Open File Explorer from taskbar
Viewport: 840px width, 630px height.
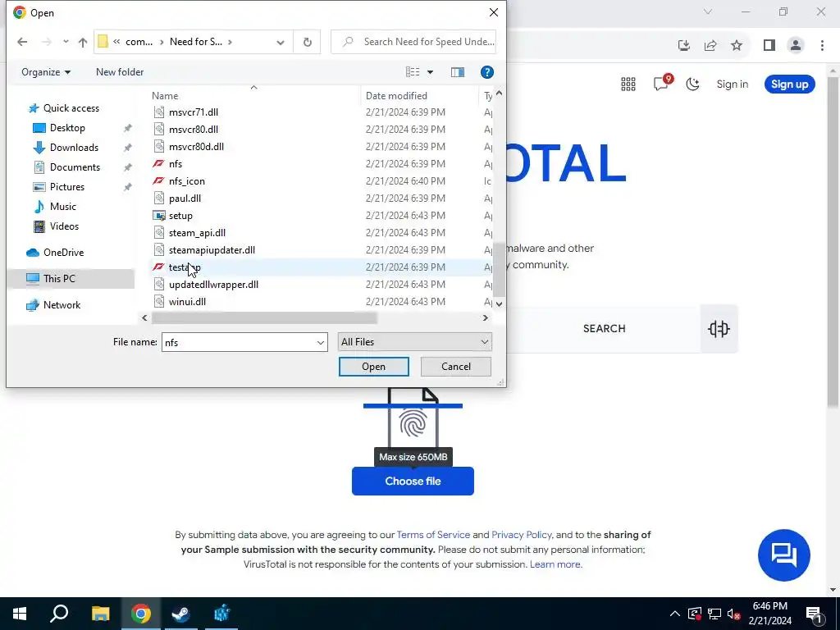pos(100,614)
